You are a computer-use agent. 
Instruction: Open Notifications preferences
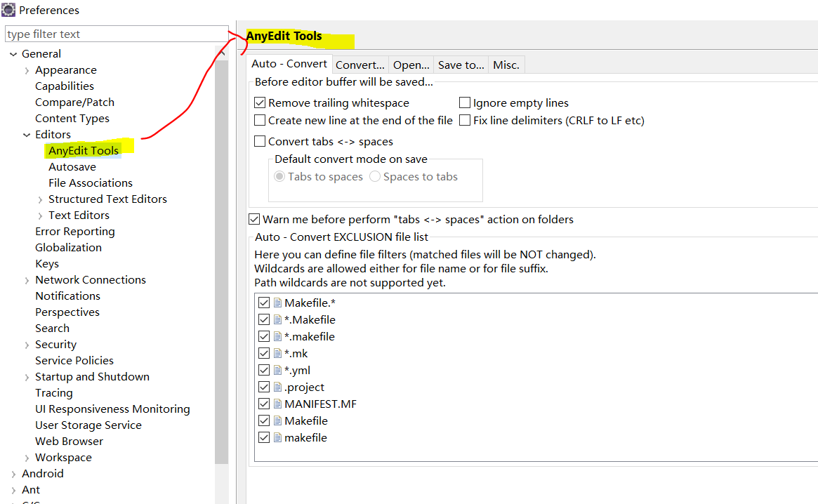click(67, 296)
